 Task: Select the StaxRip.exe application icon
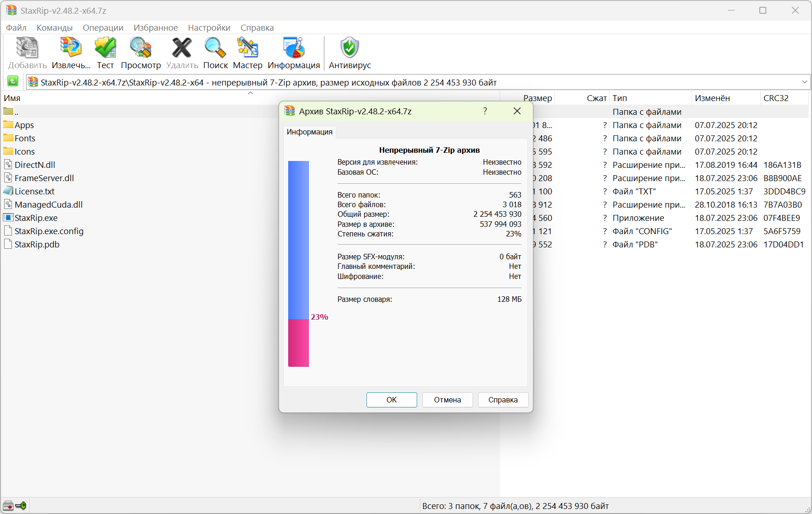(x=8, y=217)
